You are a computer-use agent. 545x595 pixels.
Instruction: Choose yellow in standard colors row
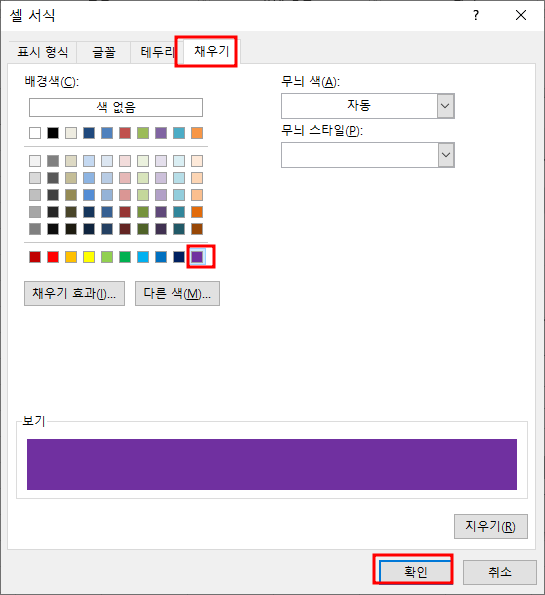pyautogui.click(x=89, y=257)
